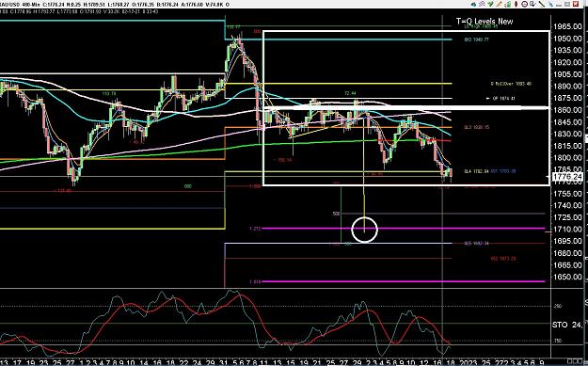Click the current price tag 1776.24
588x366 pixels.
click(567, 176)
